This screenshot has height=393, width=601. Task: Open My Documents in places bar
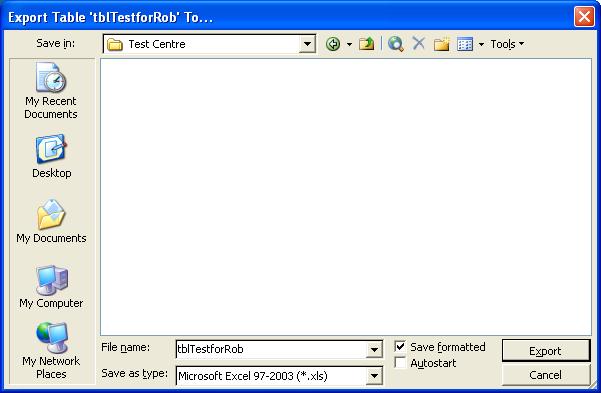(51, 221)
